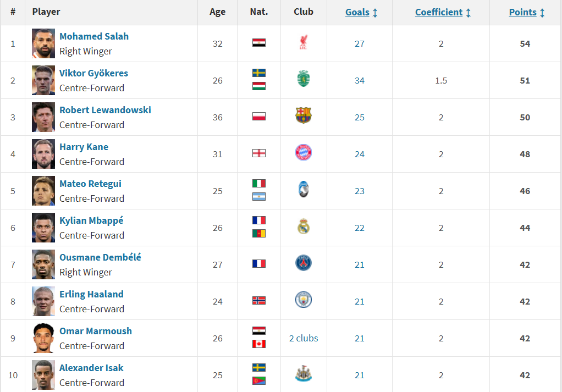The height and width of the screenshot is (392, 562).
Task: Open the FC Barcelona club crest
Action: (303, 116)
